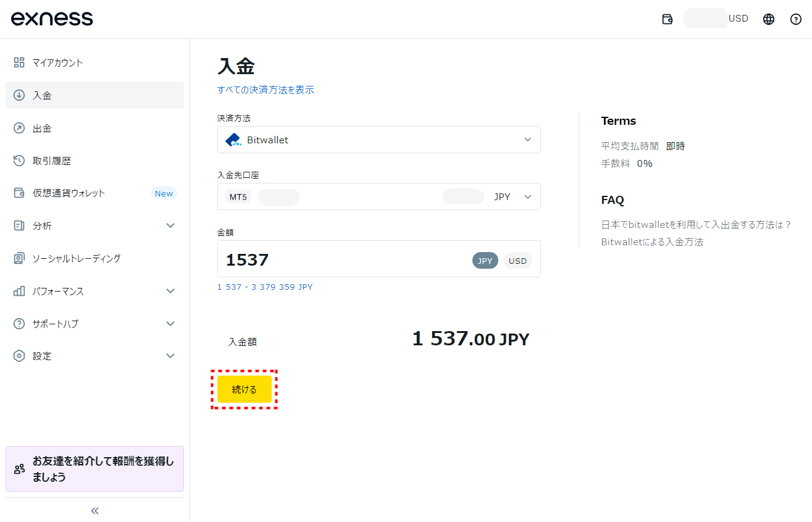Click the yellow 続ける button
This screenshot has width=812, height=522.
pyautogui.click(x=245, y=389)
